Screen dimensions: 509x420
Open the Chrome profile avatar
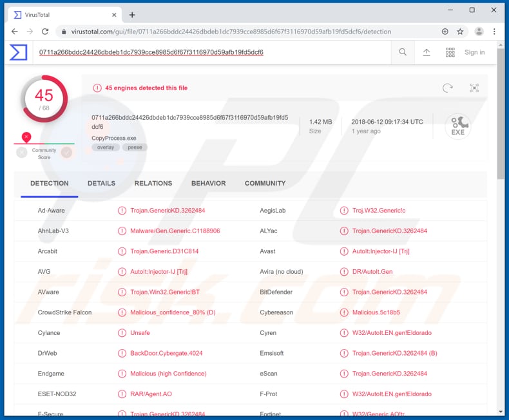(479, 32)
